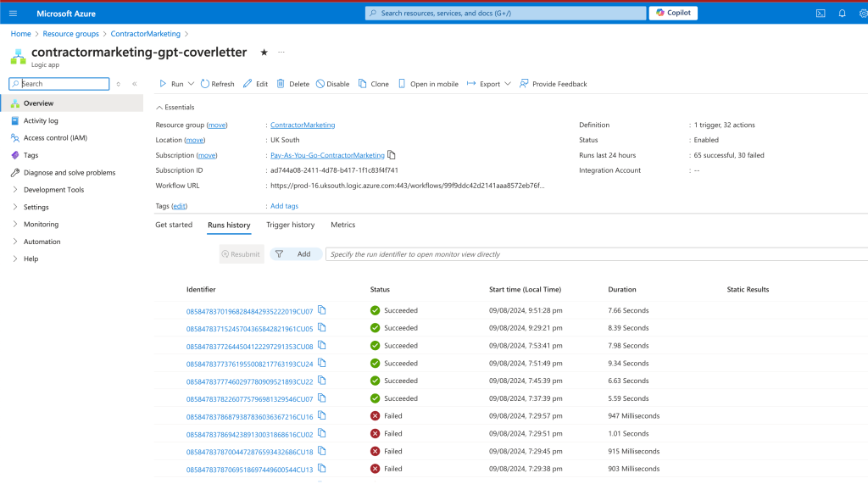Open ContractorMarketing breadcrumb link
The width and height of the screenshot is (868, 484).
(x=146, y=34)
